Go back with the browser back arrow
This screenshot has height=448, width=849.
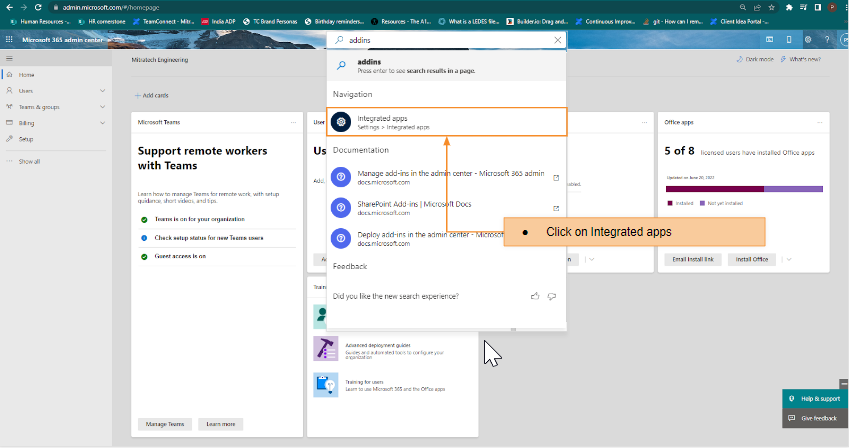pos(9,8)
